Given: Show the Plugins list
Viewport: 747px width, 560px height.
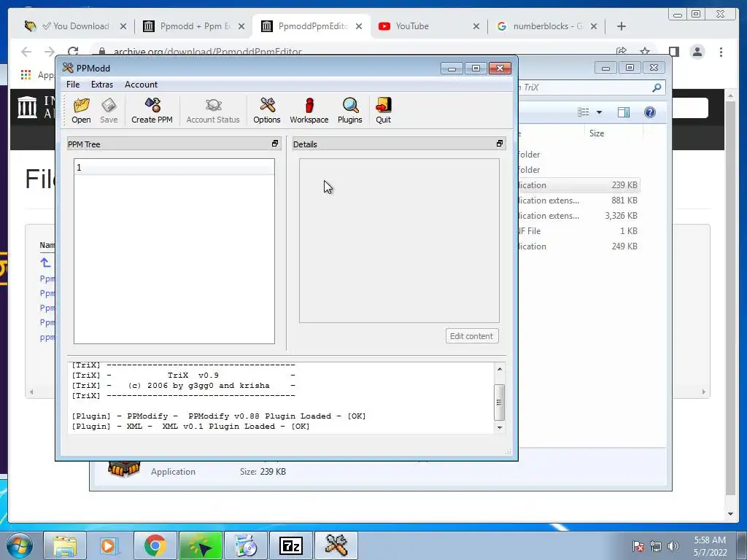Looking at the screenshot, I should [x=349, y=111].
